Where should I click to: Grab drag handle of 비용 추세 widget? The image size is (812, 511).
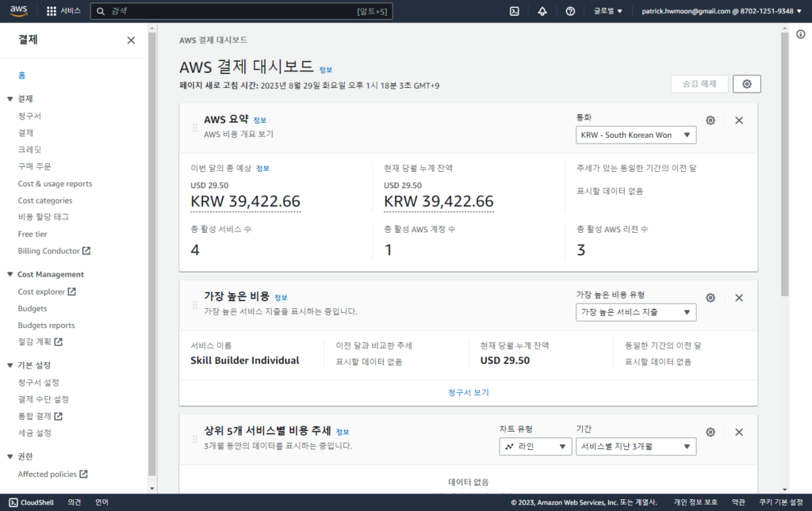[x=195, y=439]
